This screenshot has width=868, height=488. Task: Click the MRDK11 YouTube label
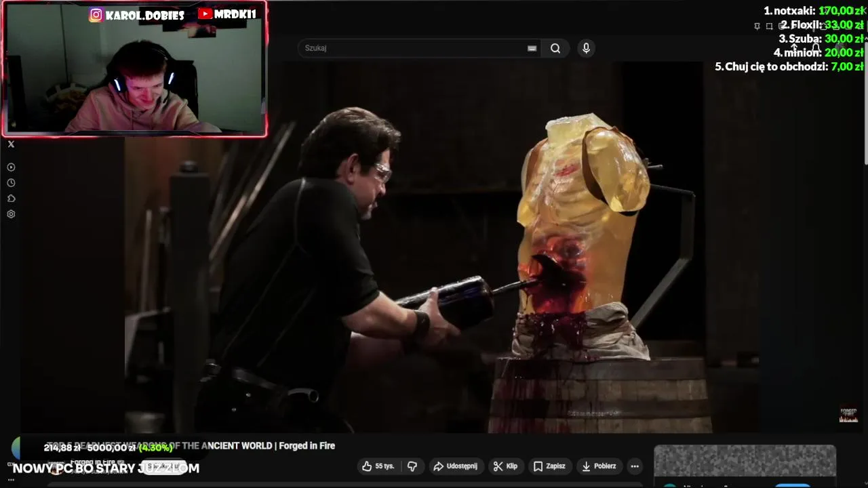[x=227, y=14]
